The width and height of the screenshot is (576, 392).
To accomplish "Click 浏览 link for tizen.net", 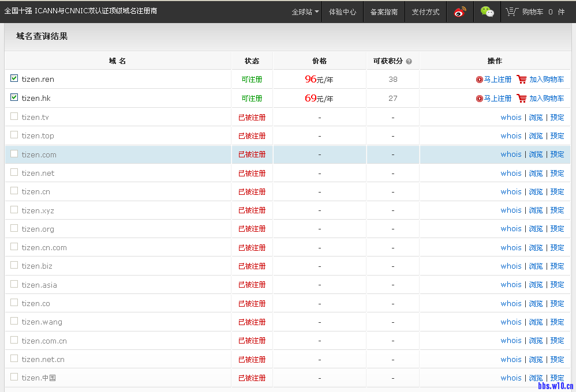I will click(x=536, y=174).
